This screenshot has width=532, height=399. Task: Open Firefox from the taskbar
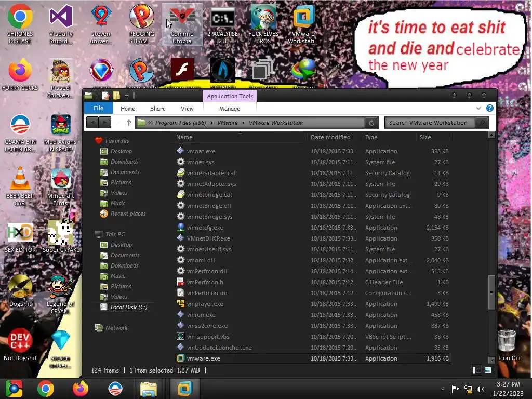[x=81, y=389]
